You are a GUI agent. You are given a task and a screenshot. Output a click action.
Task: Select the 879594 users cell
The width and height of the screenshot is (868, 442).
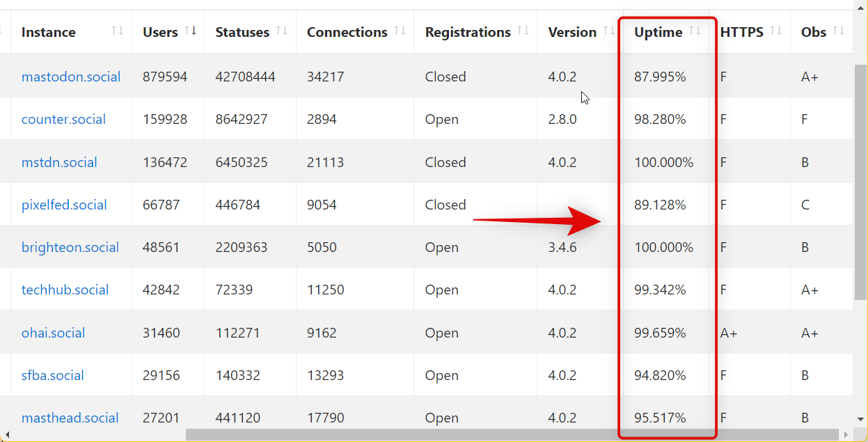pyautogui.click(x=165, y=77)
